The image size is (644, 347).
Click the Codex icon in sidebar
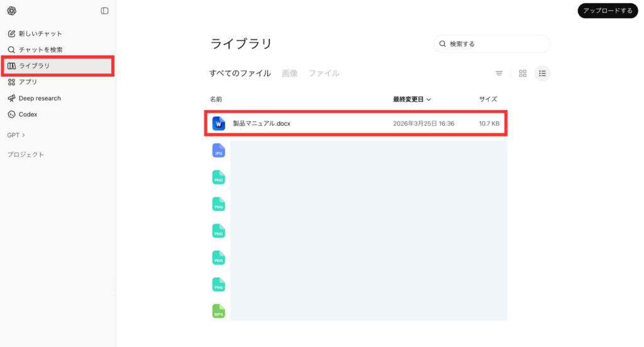pyautogui.click(x=11, y=114)
